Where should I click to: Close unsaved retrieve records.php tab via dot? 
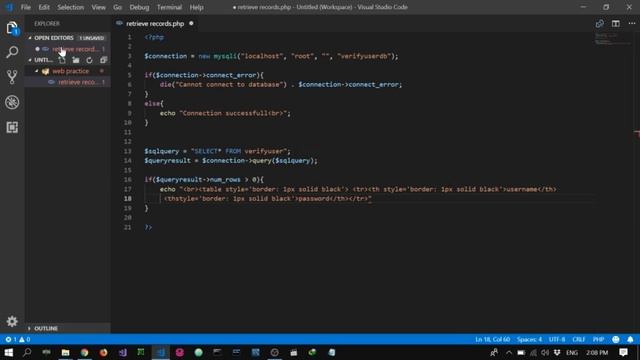pos(191,24)
